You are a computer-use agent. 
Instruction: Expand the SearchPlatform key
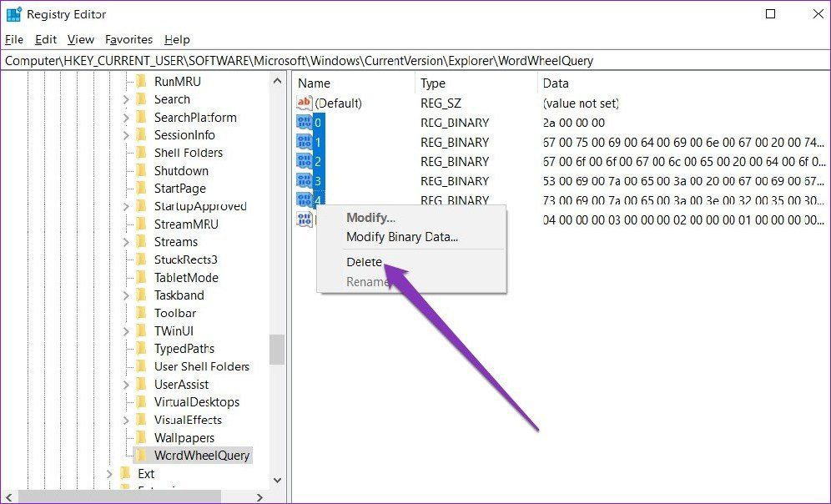pos(126,117)
